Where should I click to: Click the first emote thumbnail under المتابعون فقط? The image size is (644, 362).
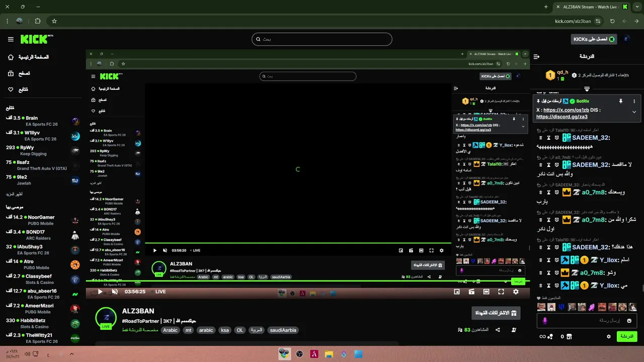541,307
